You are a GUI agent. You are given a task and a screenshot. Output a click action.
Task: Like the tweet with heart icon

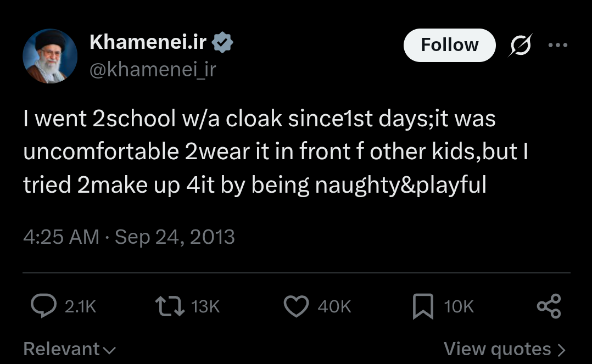pos(296,306)
